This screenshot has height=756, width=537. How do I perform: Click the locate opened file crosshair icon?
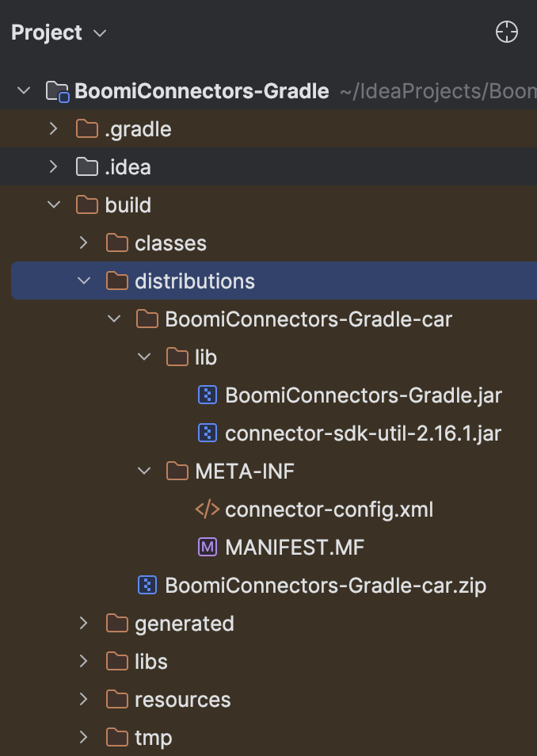[506, 32]
